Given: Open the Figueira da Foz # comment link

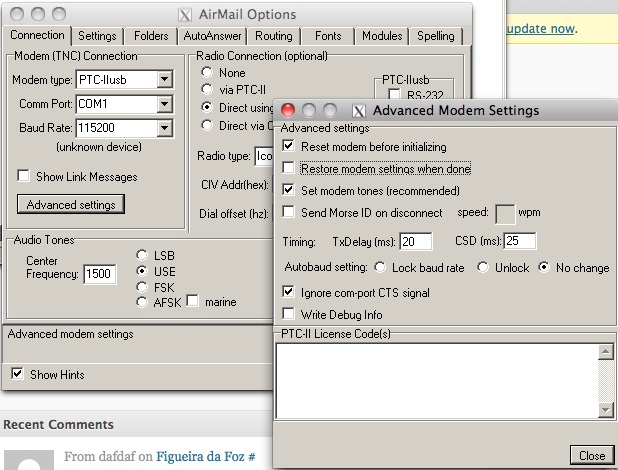Looking at the screenshot, I should point(205,457).
